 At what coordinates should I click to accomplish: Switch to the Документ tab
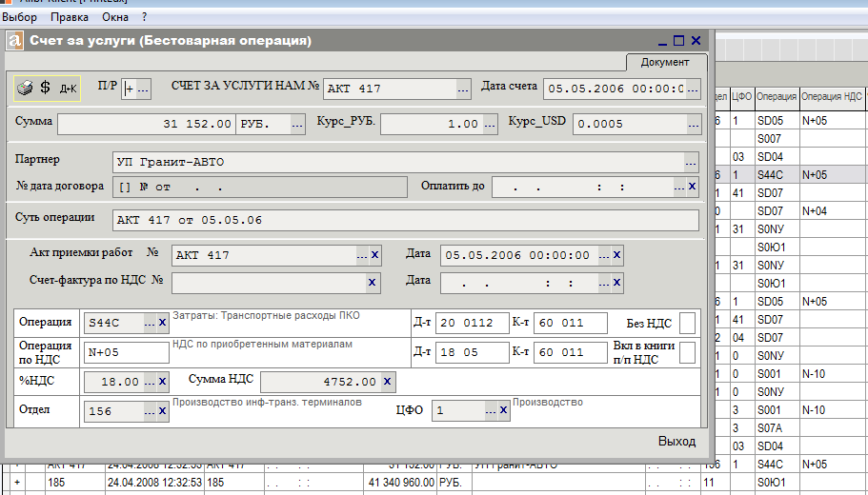665,62
